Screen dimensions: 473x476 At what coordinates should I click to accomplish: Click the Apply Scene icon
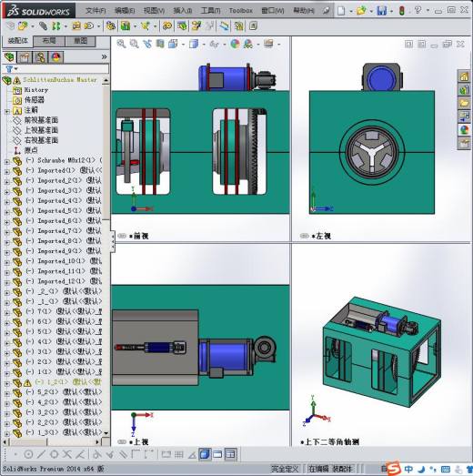248,44
